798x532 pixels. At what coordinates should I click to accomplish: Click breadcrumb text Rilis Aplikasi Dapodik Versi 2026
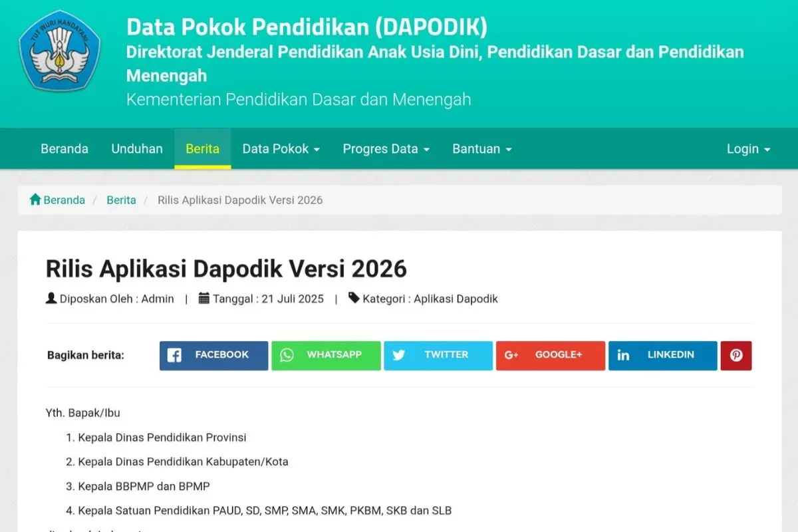240,200
